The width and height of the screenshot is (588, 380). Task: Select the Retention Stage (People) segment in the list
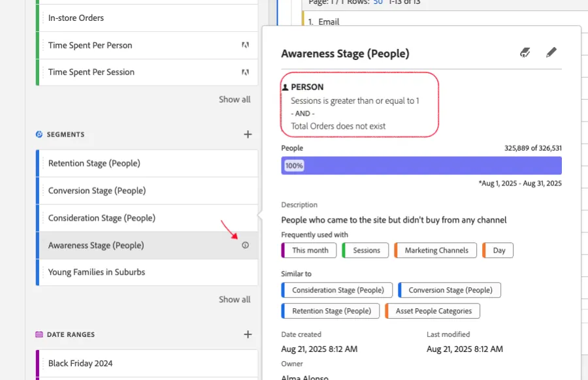point(147,163)
